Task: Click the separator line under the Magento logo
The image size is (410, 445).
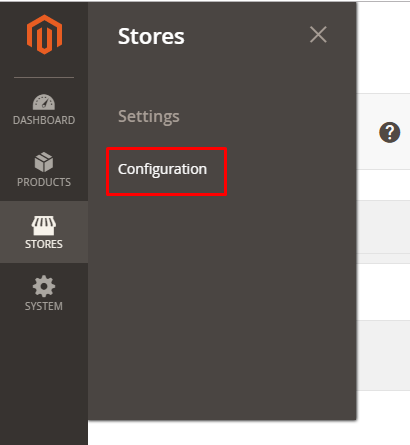Action: [x=44, y=77]
